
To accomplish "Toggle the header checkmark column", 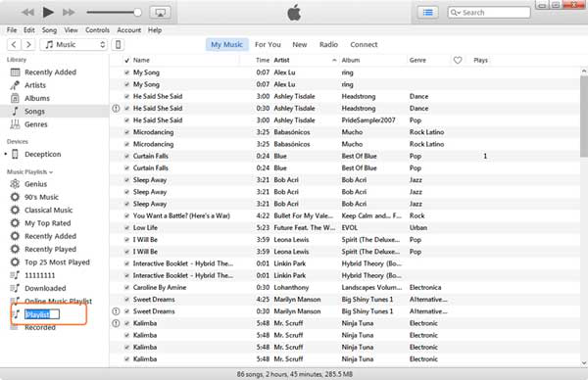I will click(x=127, y=61).
